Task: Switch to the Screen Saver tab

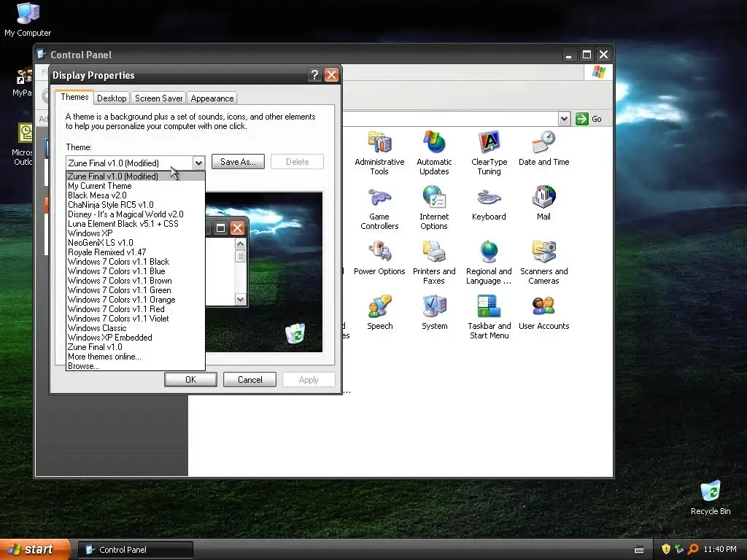Action: coord(158,98)
